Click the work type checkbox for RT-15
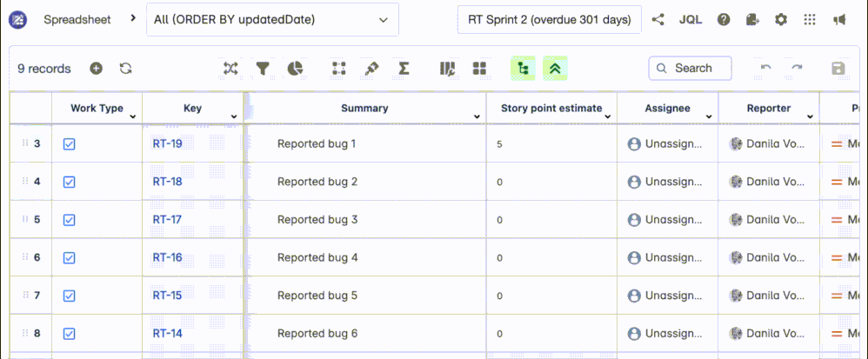This screenshot has height=359, width=868. 70,296
